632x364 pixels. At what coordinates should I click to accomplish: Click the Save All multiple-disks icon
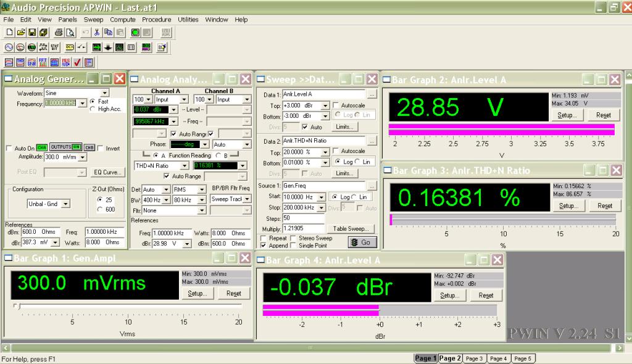[43, 32]
